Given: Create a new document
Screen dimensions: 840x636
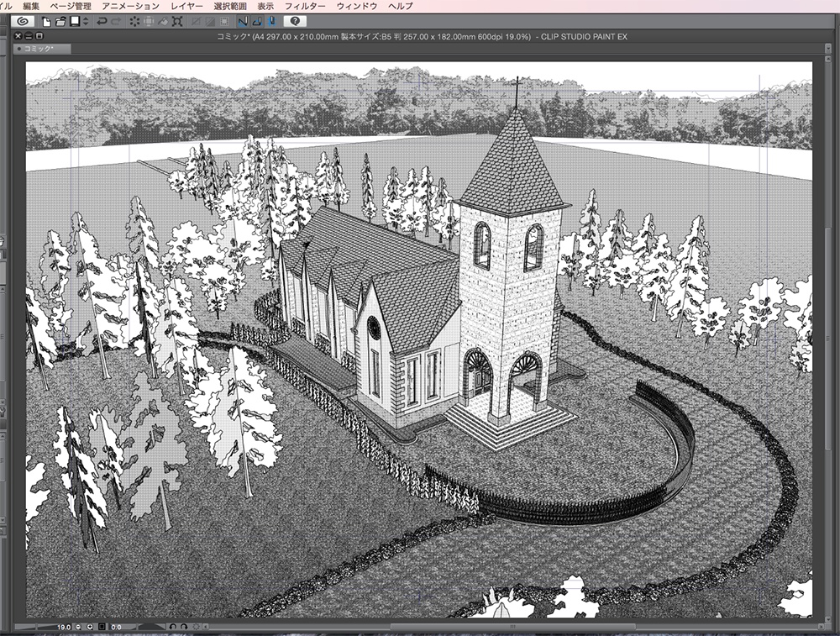Looking at the screenshot, I should click(46, 22).
